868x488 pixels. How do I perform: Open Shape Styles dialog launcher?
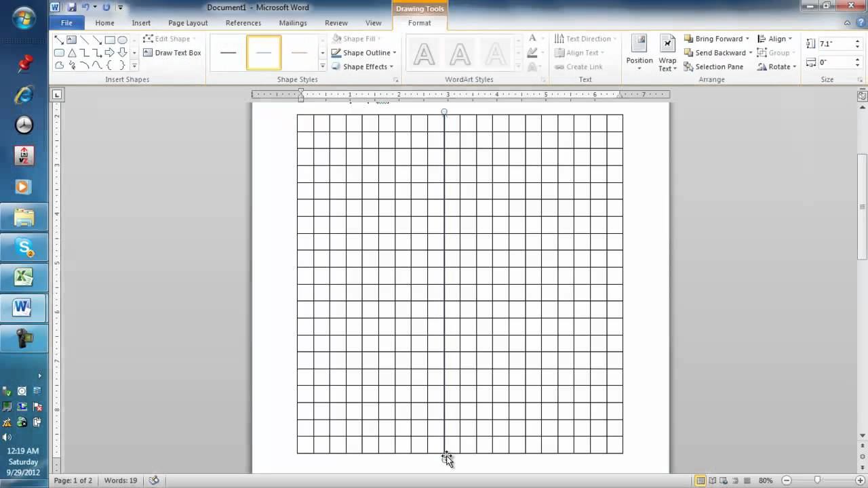[396, 80]
